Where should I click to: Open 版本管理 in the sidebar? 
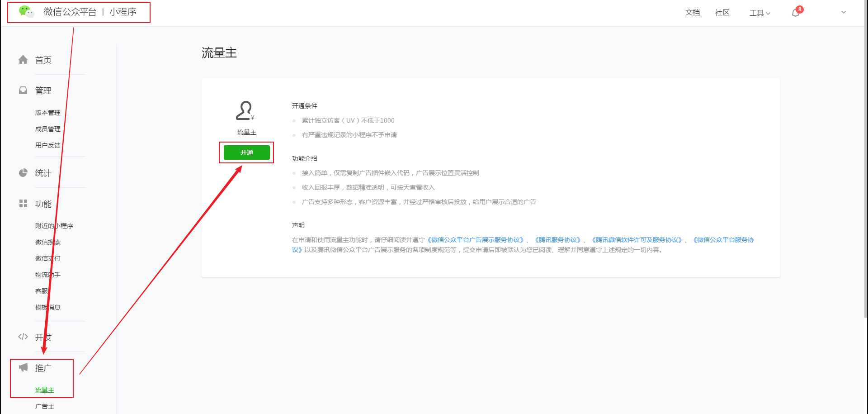48,113
